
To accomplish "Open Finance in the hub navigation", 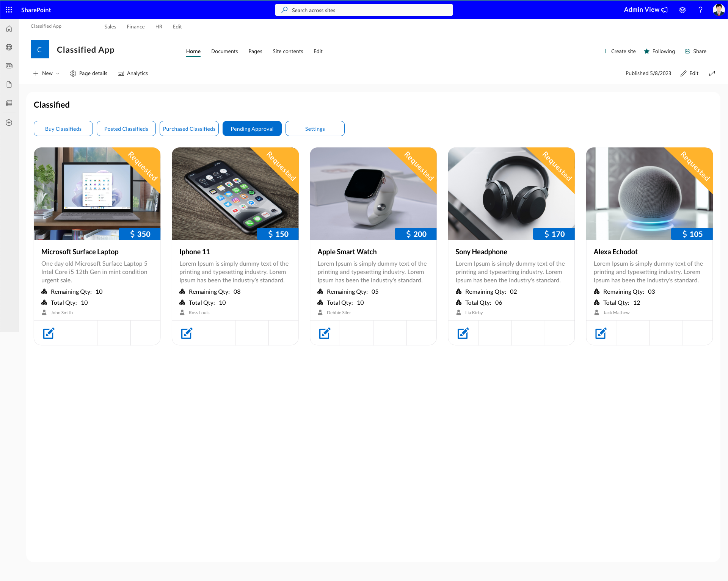I will [x=136, y=27].
